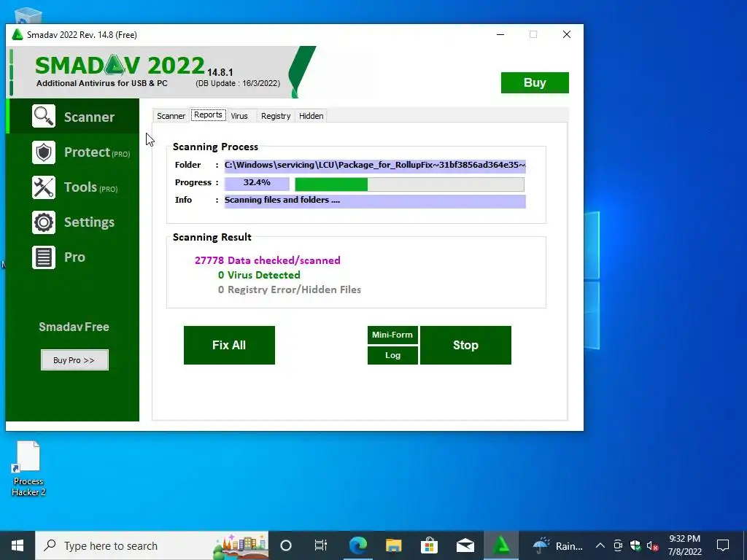Click the DB Update date text

(238, 83)
